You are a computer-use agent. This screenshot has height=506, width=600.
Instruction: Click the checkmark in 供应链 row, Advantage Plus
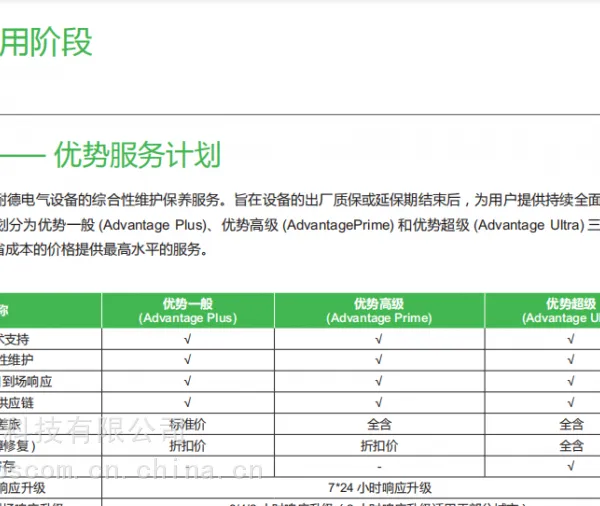tap(188, 403)
